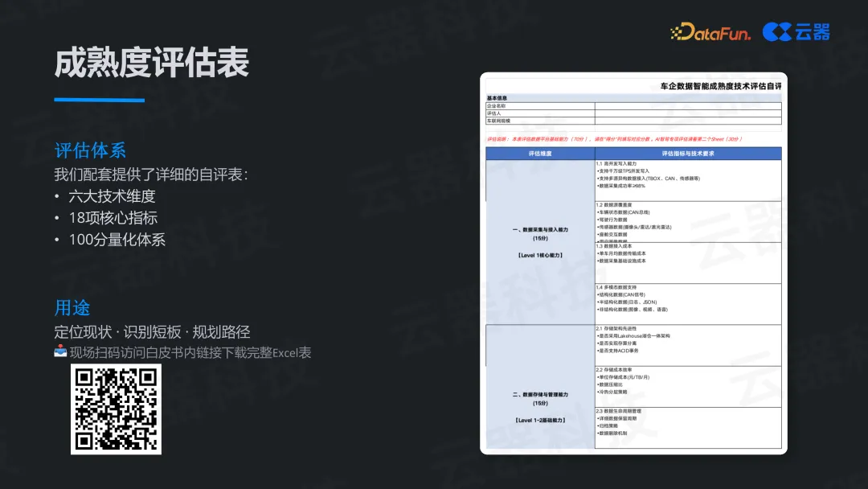
Task: Click the empty value cell beside 企业名称
Action: coord(688,106)
